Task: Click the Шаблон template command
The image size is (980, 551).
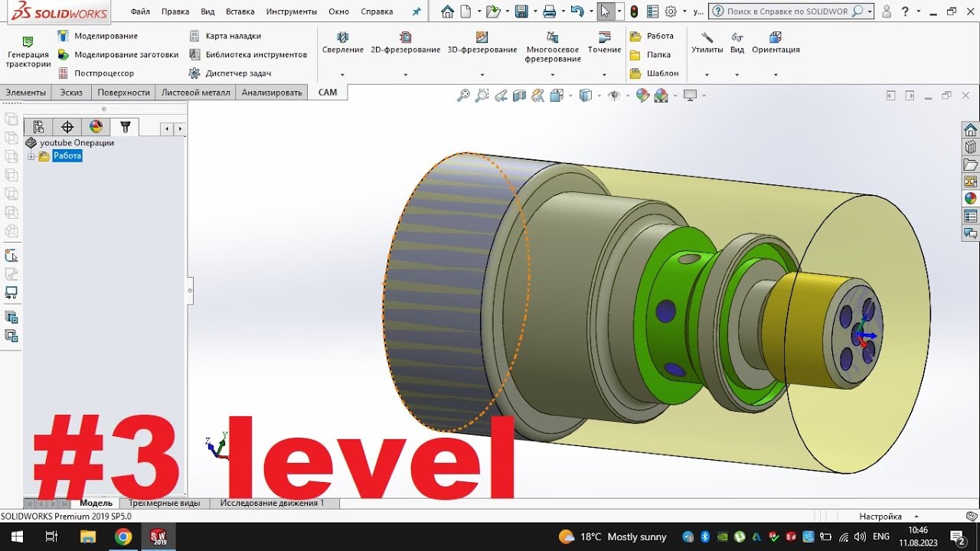Action: pyautogui.click(x=654, y=73)
